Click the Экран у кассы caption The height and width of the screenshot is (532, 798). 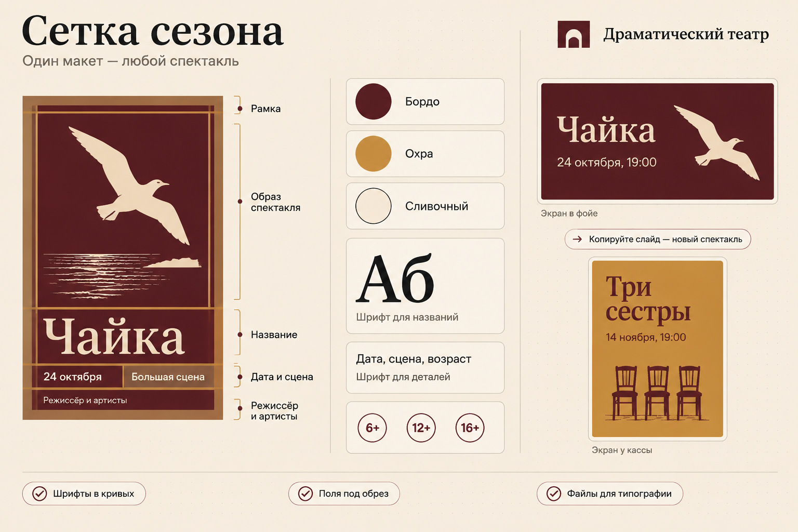(x=622, y=450)
